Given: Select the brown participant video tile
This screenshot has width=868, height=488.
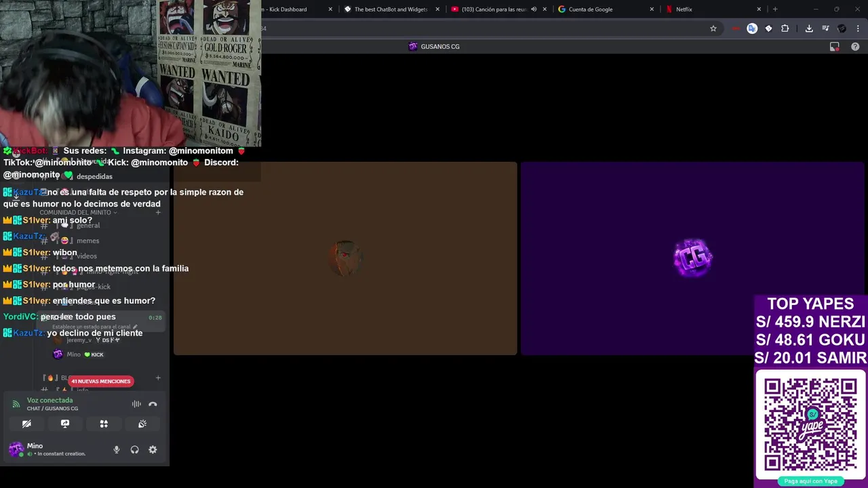Looking at the screenshot, I should pyautogui.click(x=345, y=258).
